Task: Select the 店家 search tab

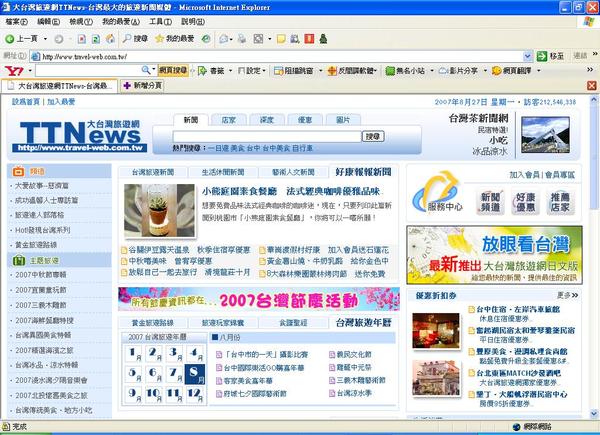Action: tap(229, 120)
